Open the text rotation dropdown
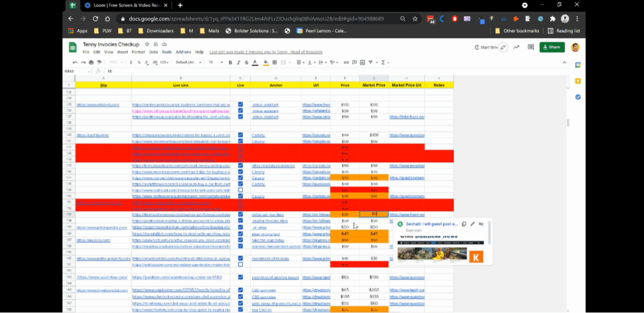The height and width of the screenshot is (313, 644). click(x=334, y=62)
